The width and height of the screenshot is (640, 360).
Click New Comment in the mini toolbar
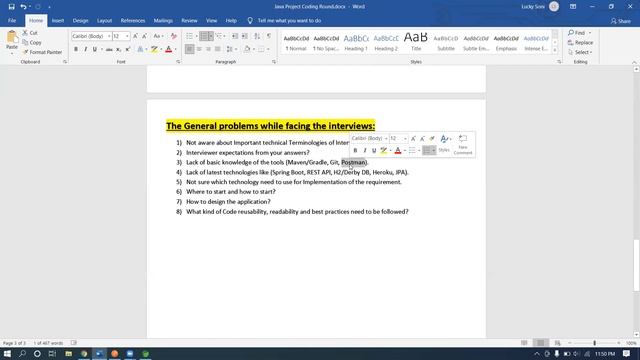463,144
